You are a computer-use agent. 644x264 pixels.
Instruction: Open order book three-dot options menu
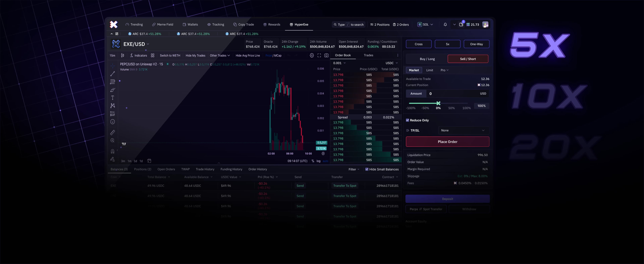(x=397, y=55)
